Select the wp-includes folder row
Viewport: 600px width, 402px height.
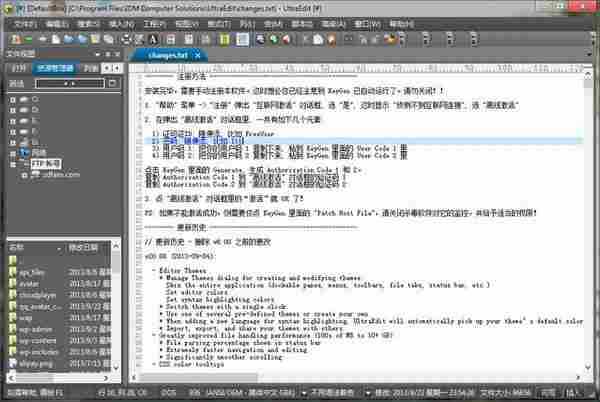[59, 352]
